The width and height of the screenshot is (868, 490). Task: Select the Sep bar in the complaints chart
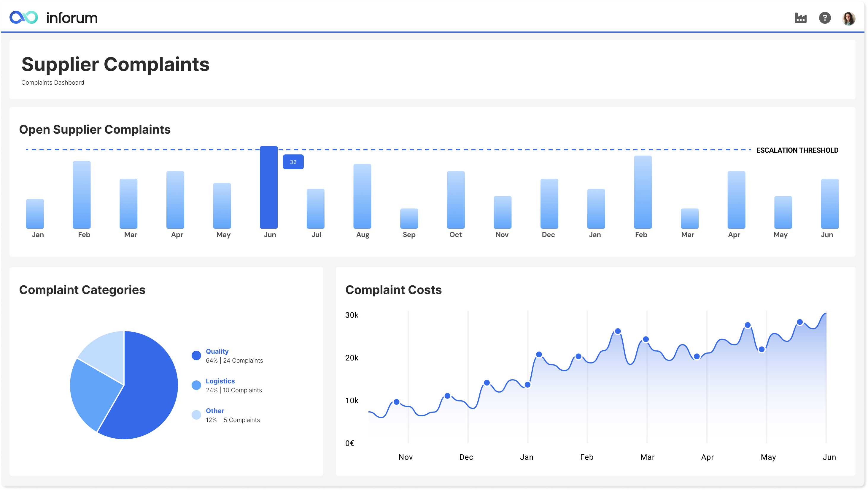(x=409, y=219)
